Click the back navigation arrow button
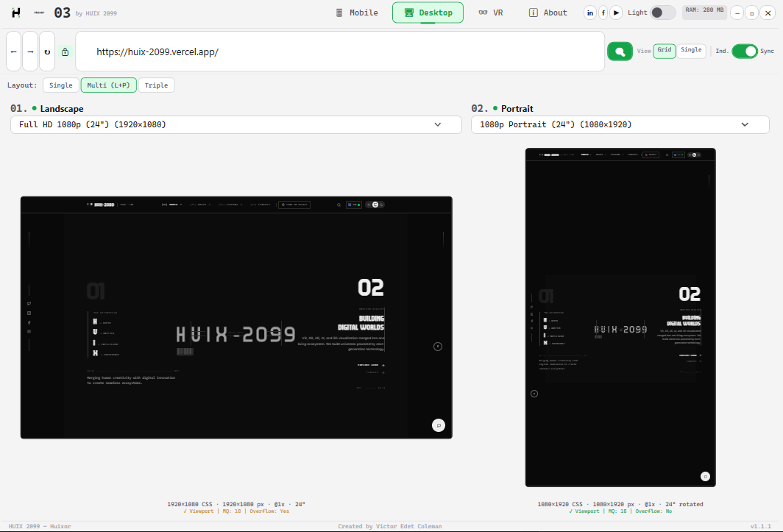 [x=14, y=52]
